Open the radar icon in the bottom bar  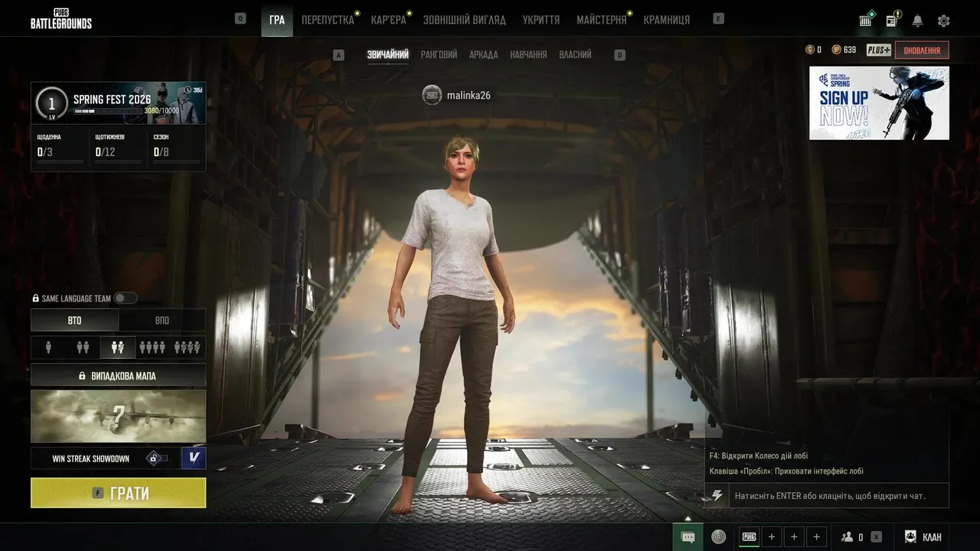click(x=718, y=537)
